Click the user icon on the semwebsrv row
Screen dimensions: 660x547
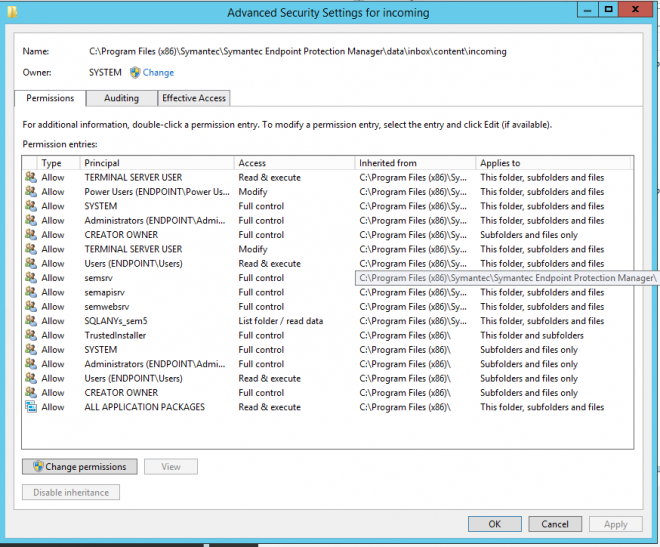coord(31,306)
